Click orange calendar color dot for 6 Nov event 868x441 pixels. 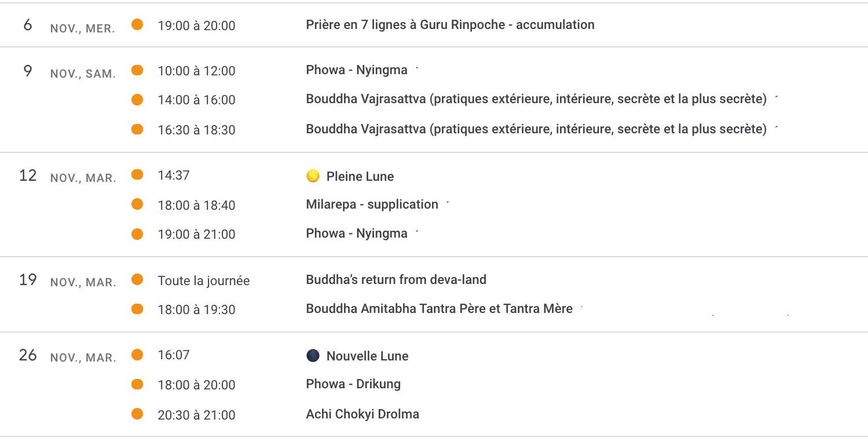[x=137, y=24]
